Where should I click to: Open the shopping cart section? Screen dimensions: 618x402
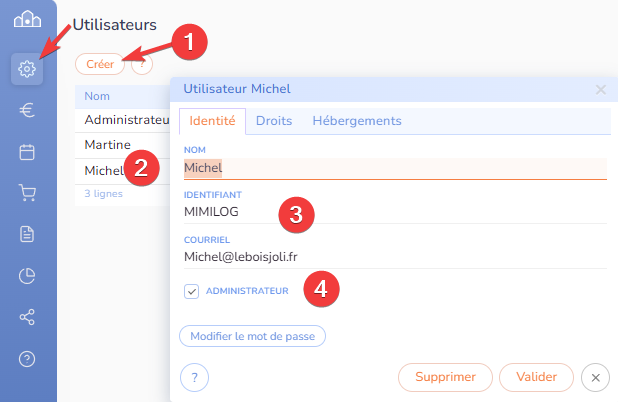click(27, 193)
